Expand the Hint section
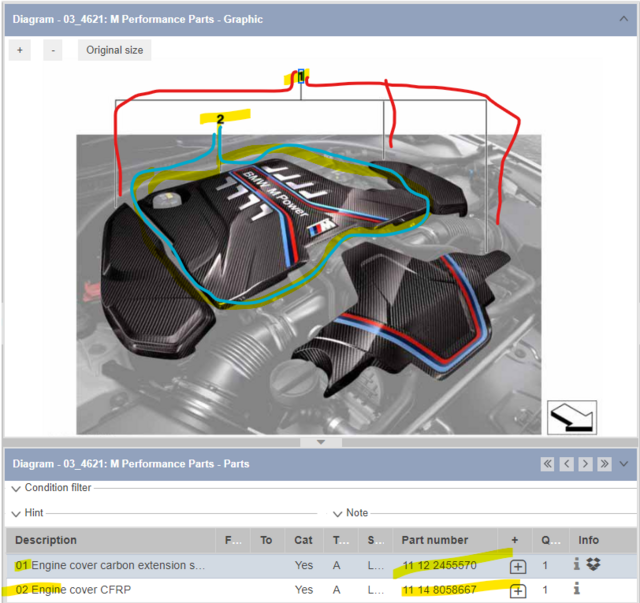Screen dimensions: 640x603 click(x=16, y=513)
